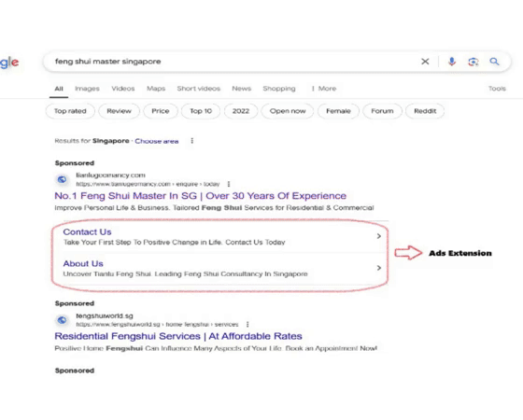Click the fengshuiworld.sg site name
Image resolution: width=523 pixels, height=420 pixels.
[x=105, y=315]
